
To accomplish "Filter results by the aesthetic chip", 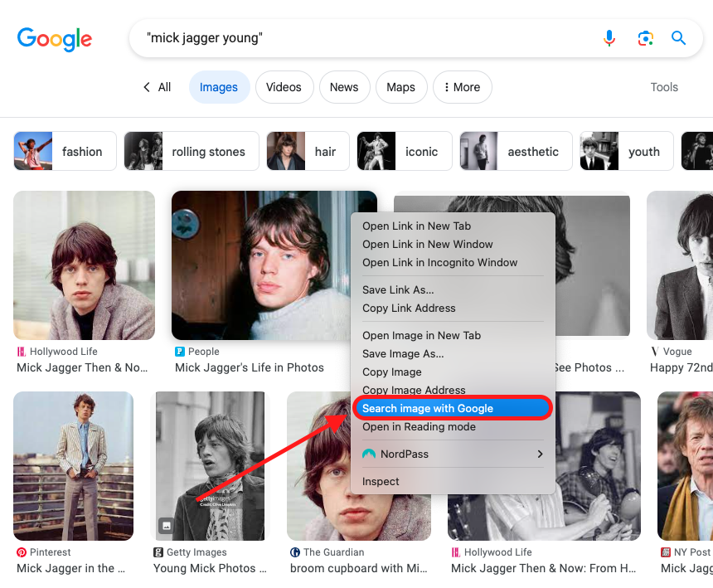I will tap(517, 151).
